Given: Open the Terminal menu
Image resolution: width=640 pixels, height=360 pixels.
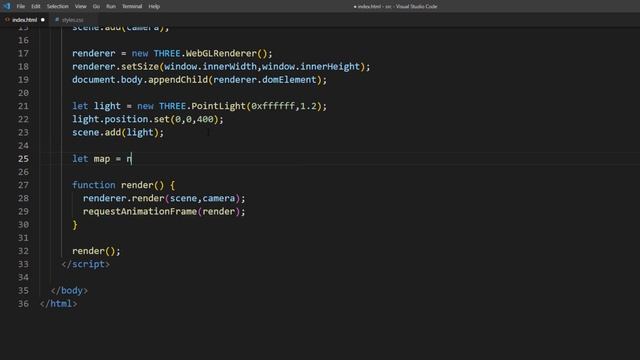Looking at the screenshot, I should 132,6.
